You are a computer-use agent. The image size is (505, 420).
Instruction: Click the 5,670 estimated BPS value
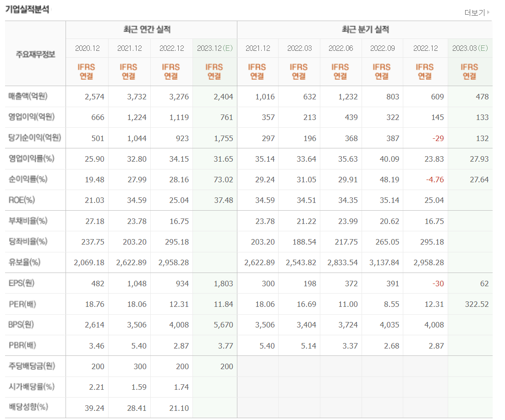(223, 325)
